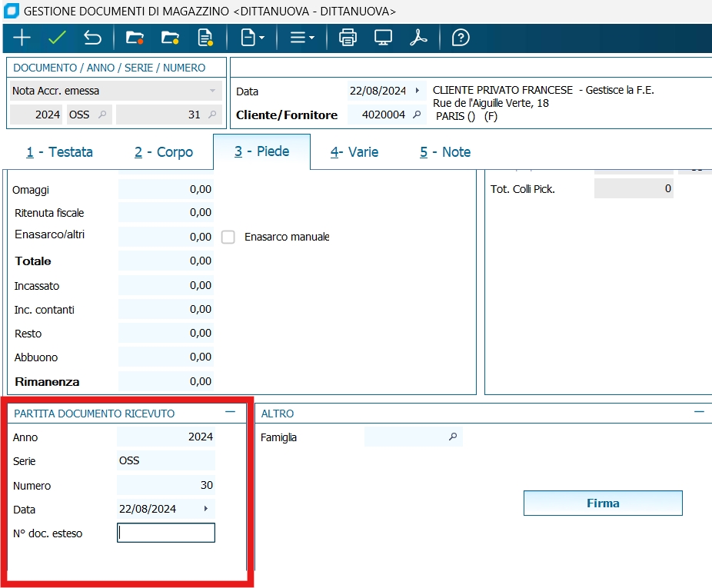Open the Nota Accr. emessa document type dropdown
Viewport: 712px width, 588px height.
[x=212, y=91]
